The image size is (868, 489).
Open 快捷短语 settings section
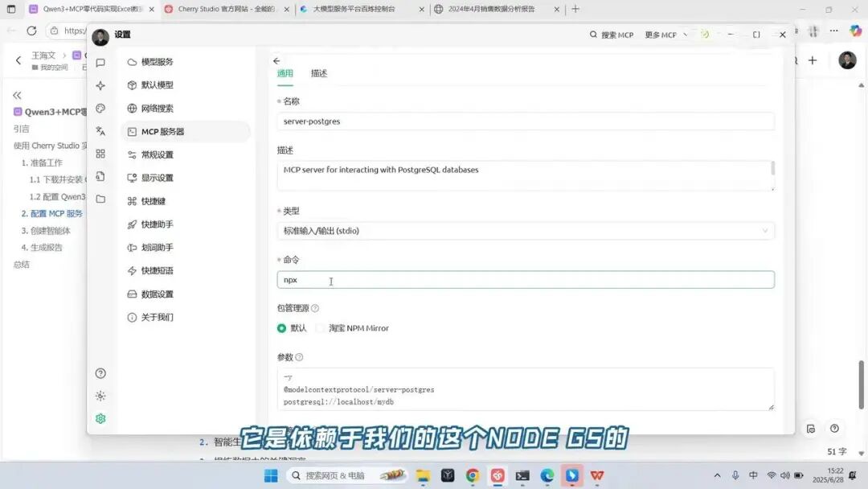[186, 271]
